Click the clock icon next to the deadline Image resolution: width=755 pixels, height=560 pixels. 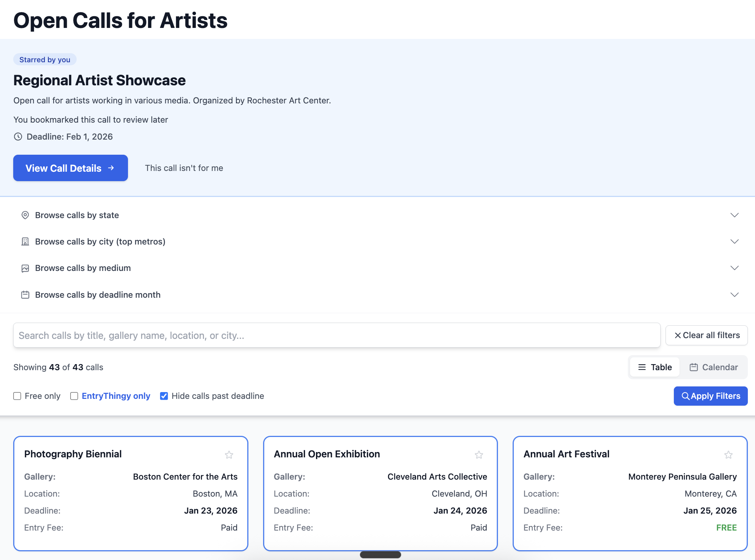[18, 137]
